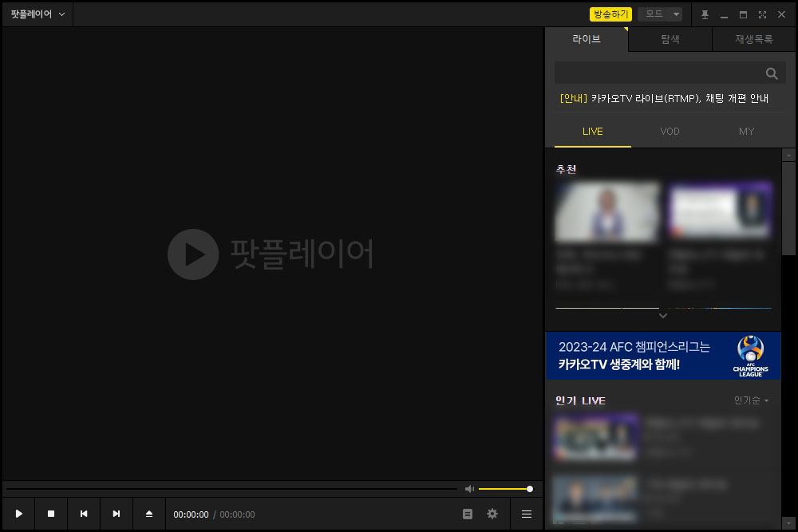Screen dimensions: 798x532
Task: Open the AFC 챔피언스리그 banner
Action: 663,356
